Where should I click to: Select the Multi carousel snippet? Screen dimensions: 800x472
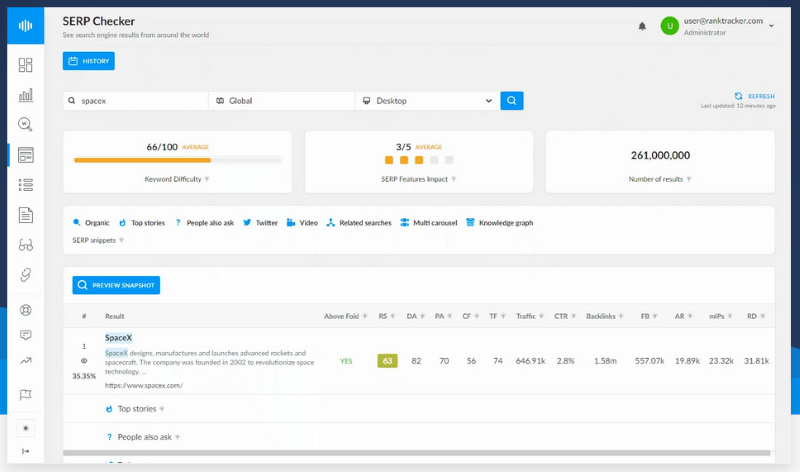(429, 223)
